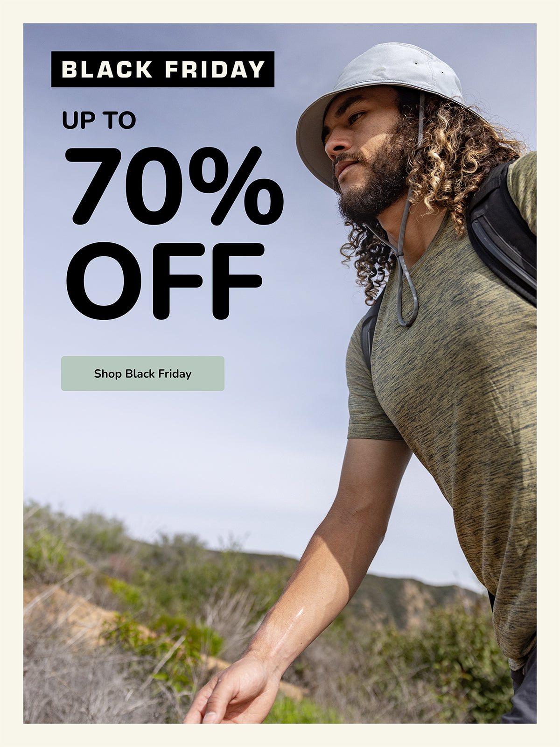The width and height of the screenshot is (560, 747).
Task: Click the BLACK FRIDAY black banner label
Action: tap(163, 70)
